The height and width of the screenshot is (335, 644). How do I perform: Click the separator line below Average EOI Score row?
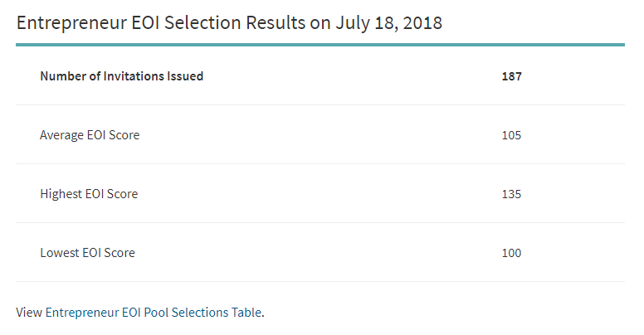tap(320, 163)
